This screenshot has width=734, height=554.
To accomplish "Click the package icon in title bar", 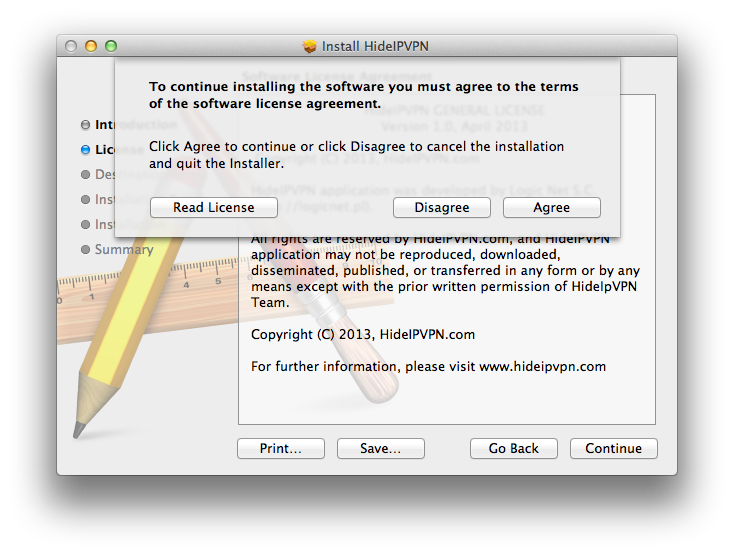I will [x=309, y=46].
